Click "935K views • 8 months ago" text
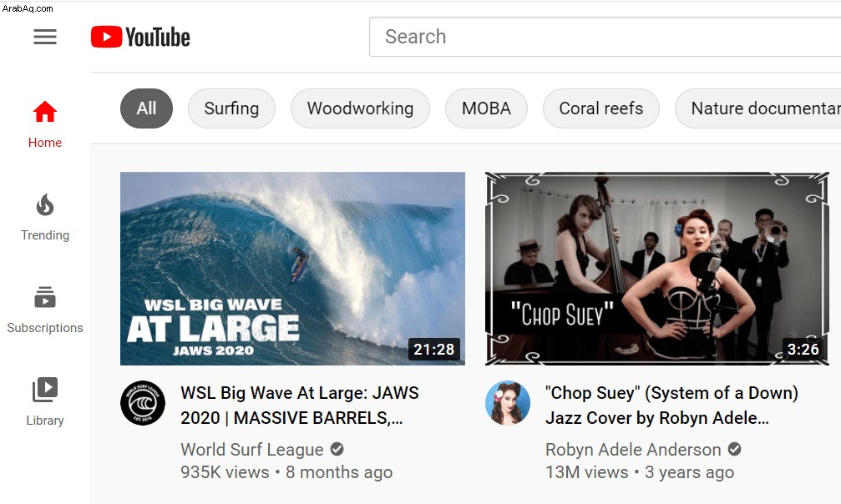The image size is (841, 504). point(286,472)
